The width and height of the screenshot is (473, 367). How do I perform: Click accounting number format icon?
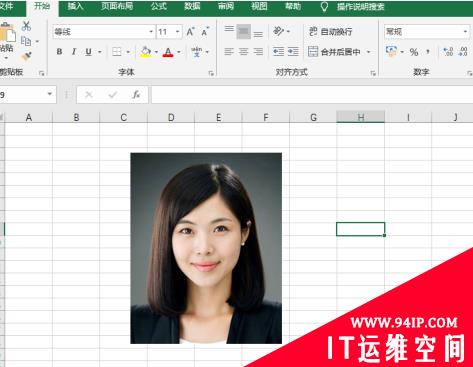point(391,52)
